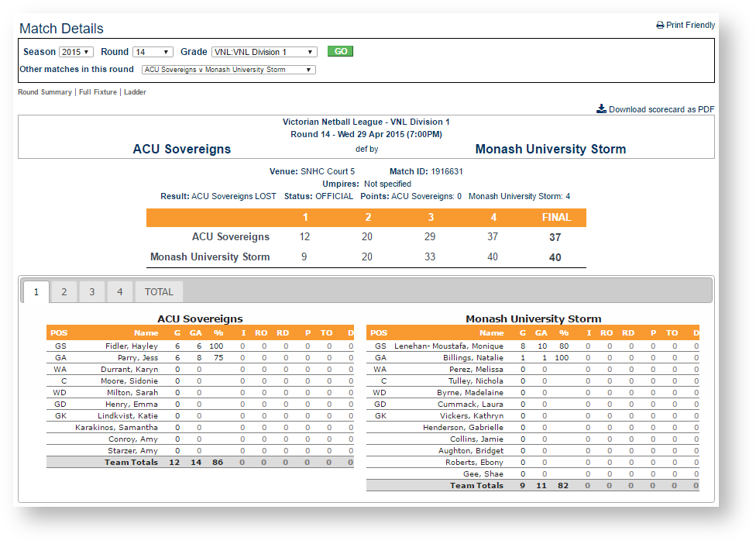
Task: Click player name Moore, Sidonie
Action: pyautogui.click(x=129, y=381)
